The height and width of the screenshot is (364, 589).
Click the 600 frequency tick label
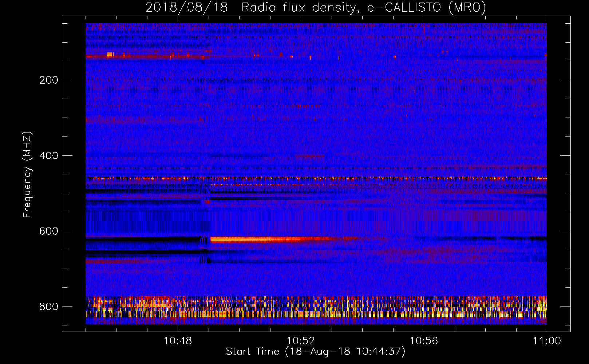click(x=49, y=231)
